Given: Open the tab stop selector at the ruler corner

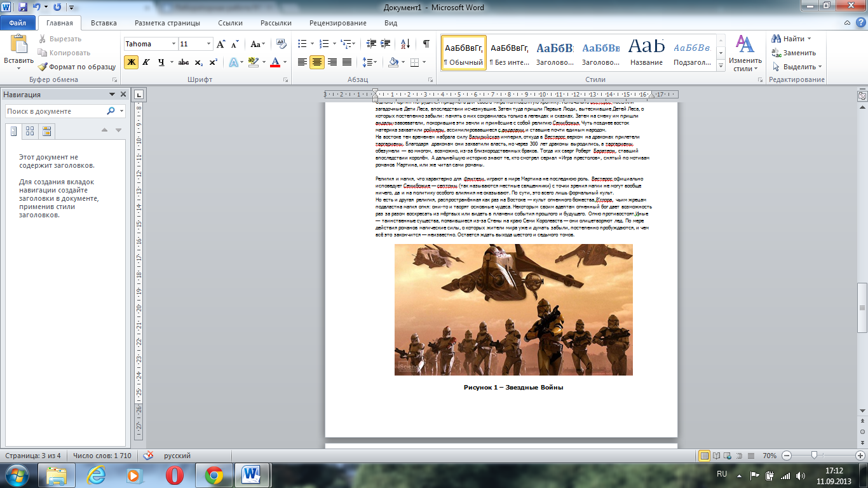Looking at the screenshot, I should (x=140, y=95).
